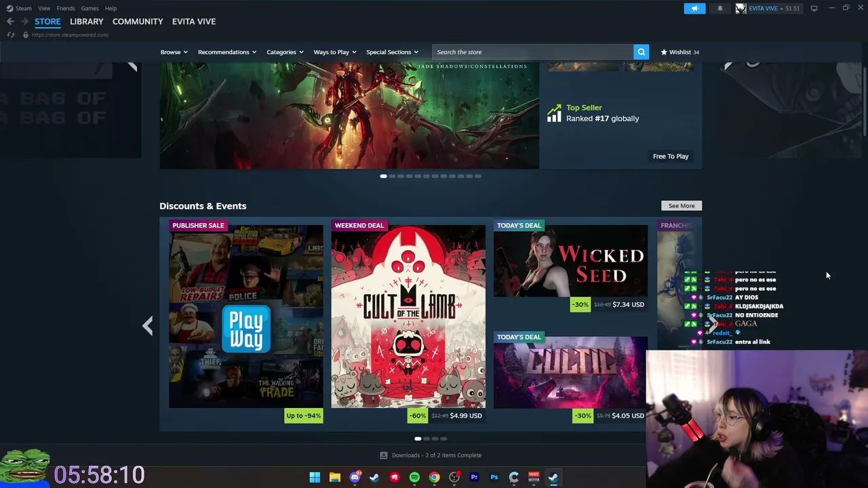This screenshot has width=868, height=488.
Task: Open the Steam menu
Action: 24,8
